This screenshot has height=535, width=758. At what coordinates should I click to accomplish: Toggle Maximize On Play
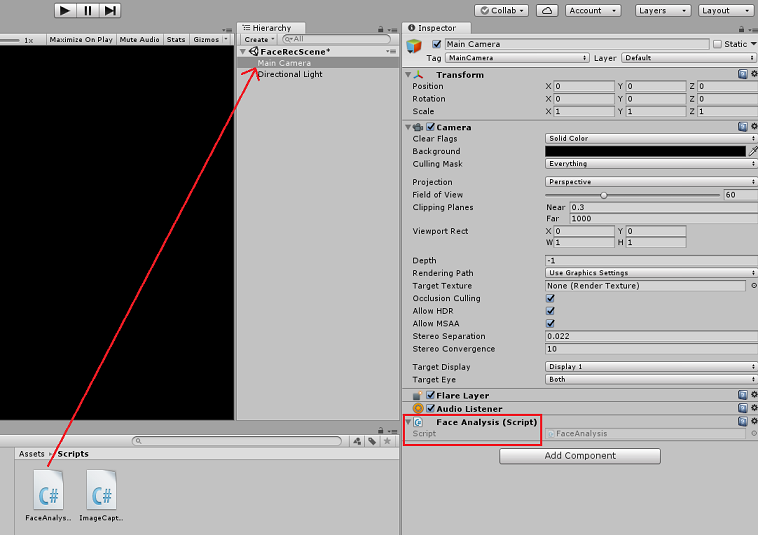tap(81, 40)
